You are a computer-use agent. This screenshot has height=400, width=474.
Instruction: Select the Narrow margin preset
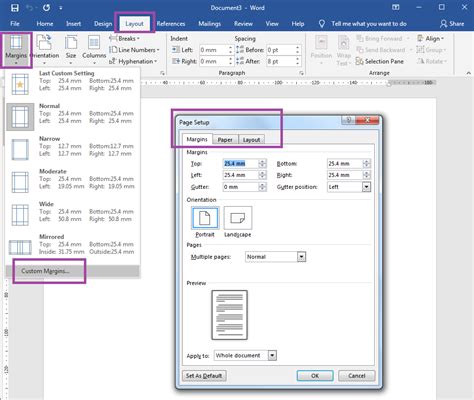point(73,148)
